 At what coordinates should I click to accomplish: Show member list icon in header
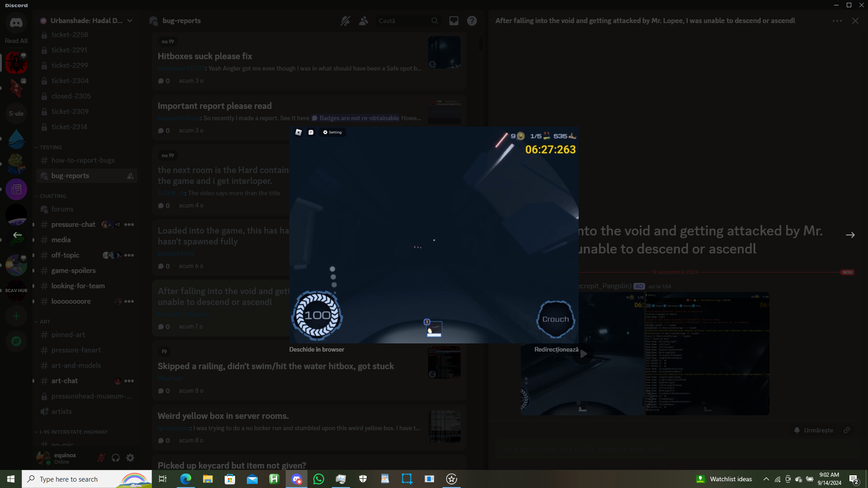coord(363,21)
